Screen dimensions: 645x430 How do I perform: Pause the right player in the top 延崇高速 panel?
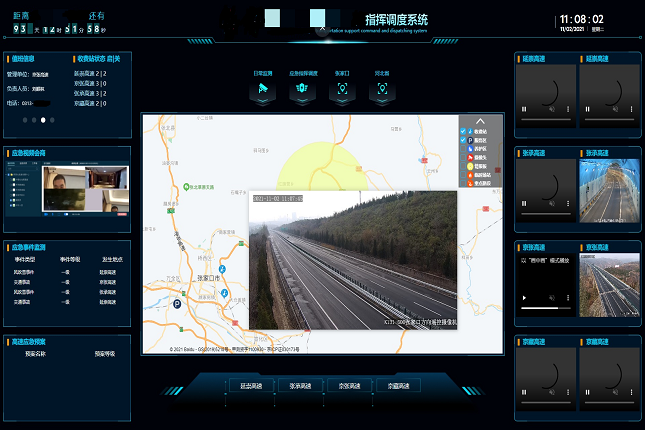[x=587, y=109]
